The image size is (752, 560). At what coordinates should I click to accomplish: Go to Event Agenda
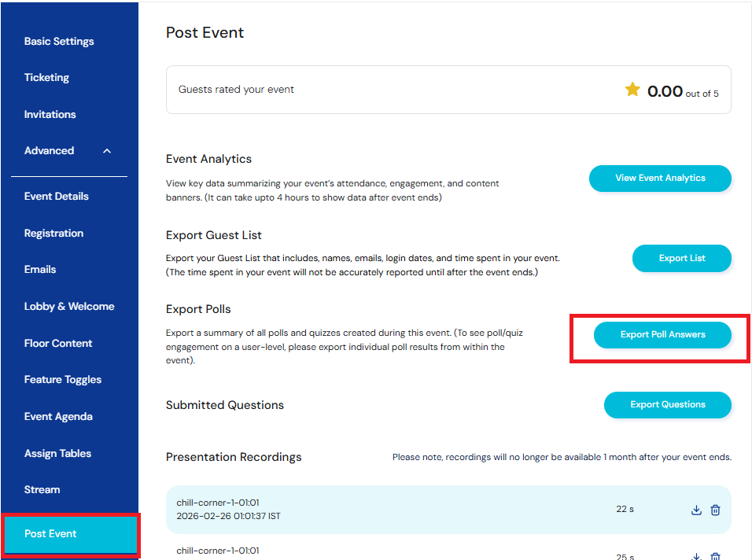coord(58,416)
